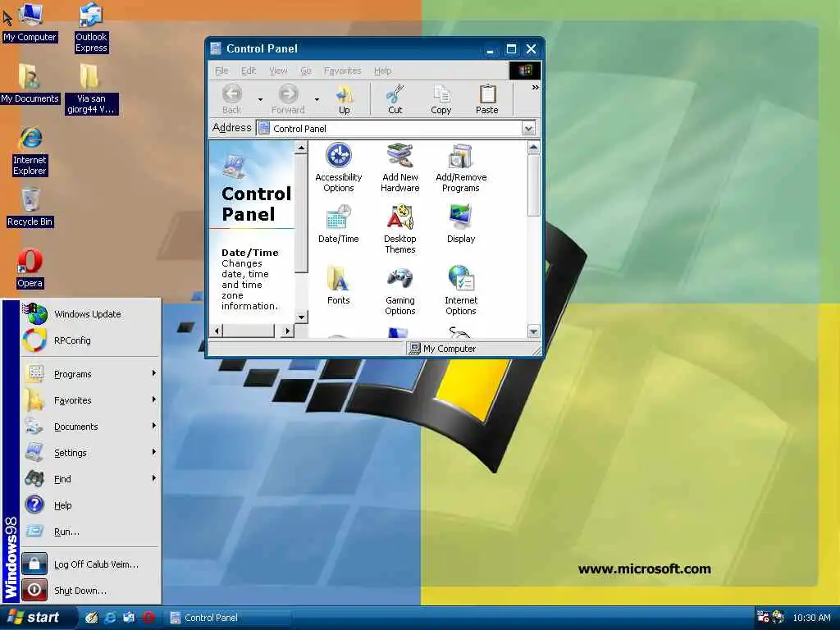Click the Cut toolbar button
840x630 pixels.
[395, 99]
